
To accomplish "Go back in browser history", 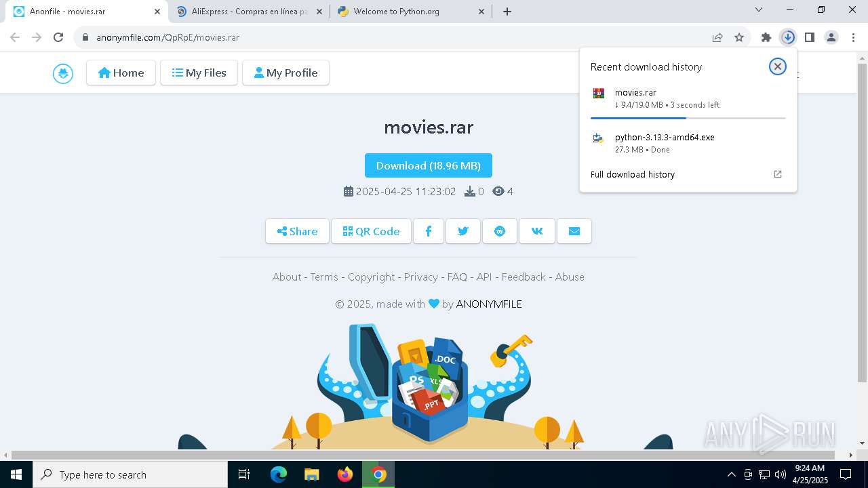I will coord(15,37).
